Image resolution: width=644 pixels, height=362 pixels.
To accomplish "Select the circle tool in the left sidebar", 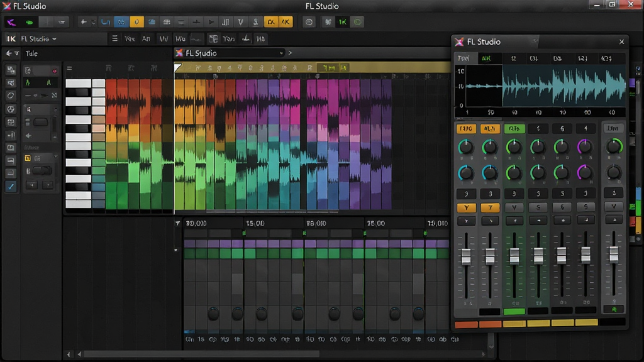I will pyautogui.click(x=11, y=96).
